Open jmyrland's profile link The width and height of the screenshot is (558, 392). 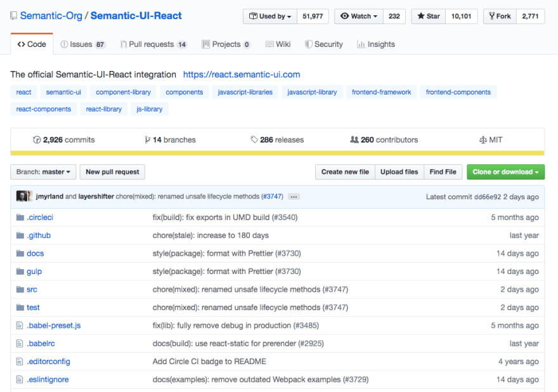[x=49, y=197]
